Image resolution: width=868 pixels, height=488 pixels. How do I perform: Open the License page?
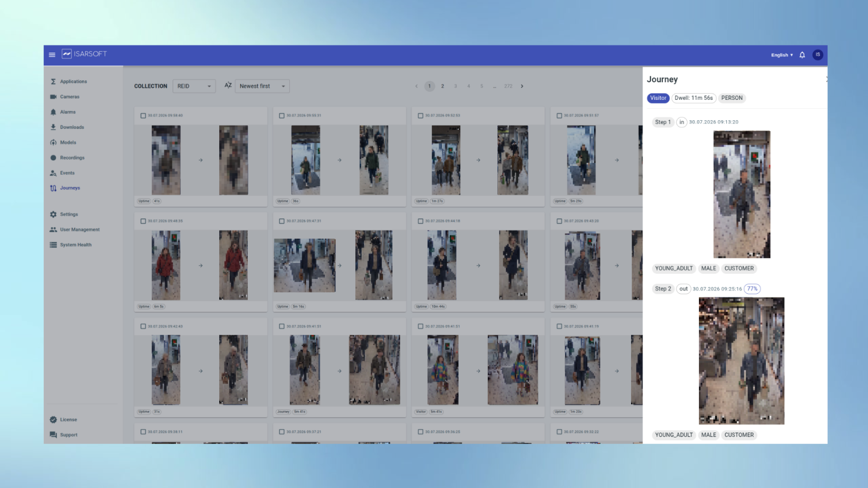pyautogui.click(x=68, y=420)
